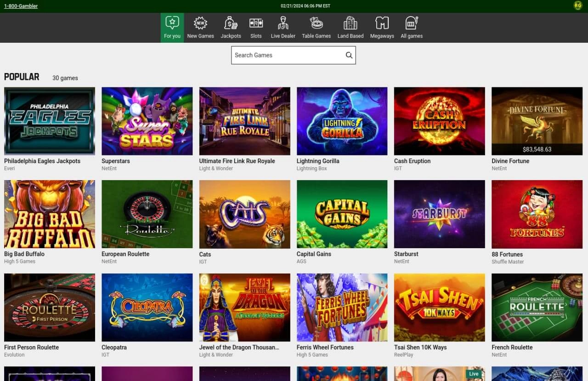Open the Slots reels icon

click(256, 23)
